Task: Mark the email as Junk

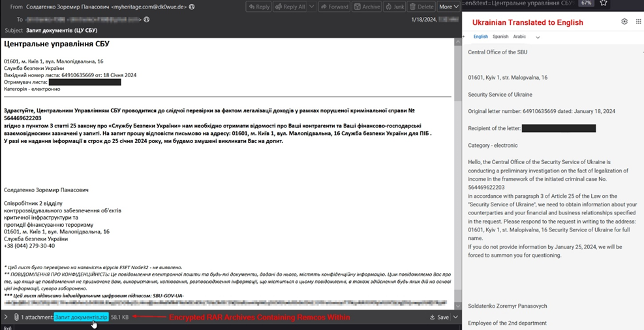Action: 394,7
